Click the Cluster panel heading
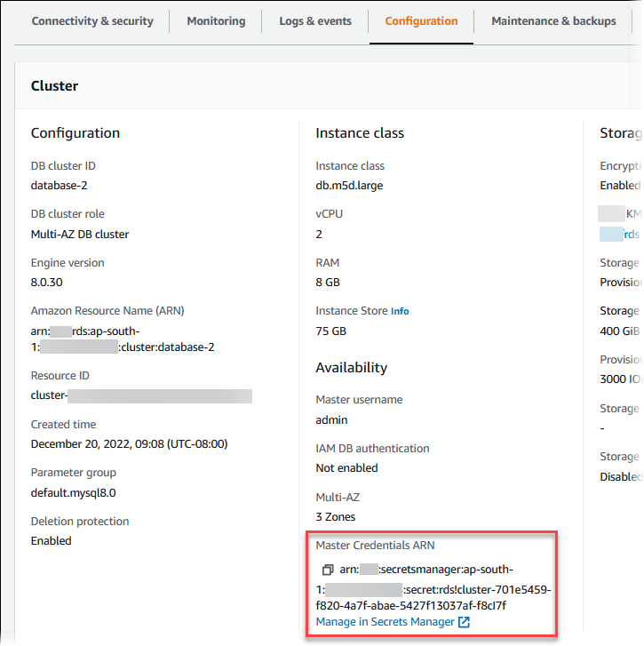 click(x=54, y=86)
